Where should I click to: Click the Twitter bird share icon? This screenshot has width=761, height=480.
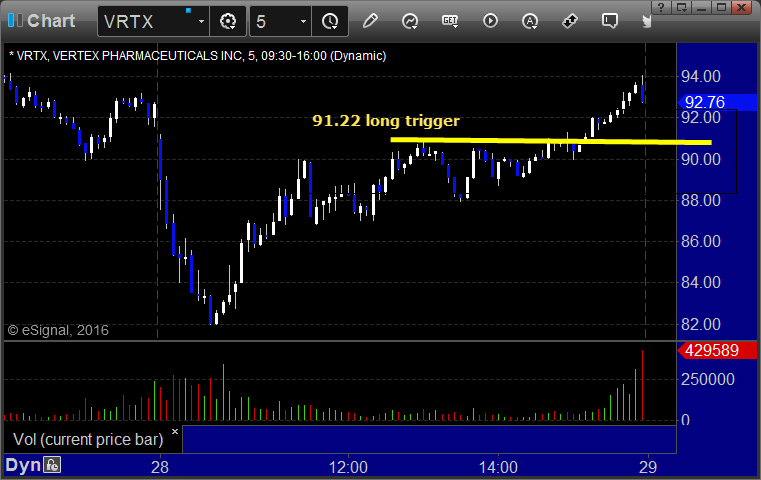point(646,21)
